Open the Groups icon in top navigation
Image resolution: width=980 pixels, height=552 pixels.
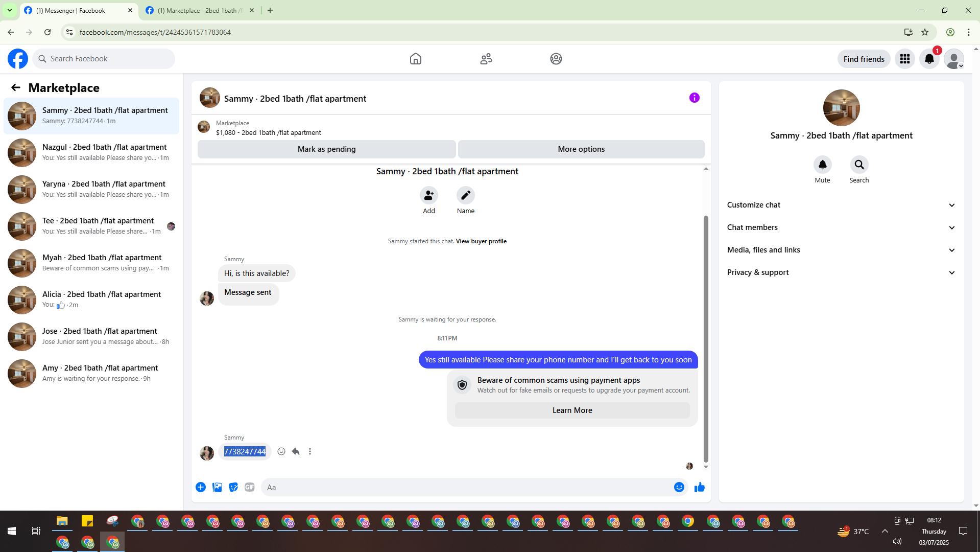coord(556,59)
